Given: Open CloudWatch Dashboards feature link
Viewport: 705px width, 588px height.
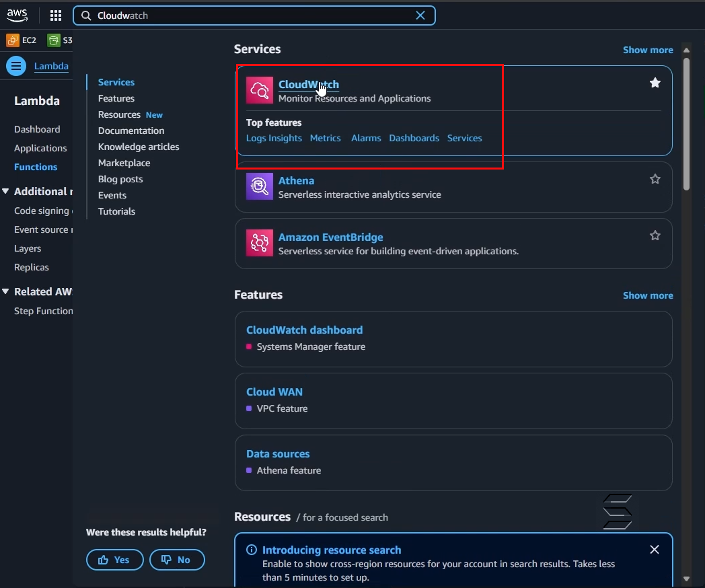Looking at the screenshot, I should (x=414, y=139).
